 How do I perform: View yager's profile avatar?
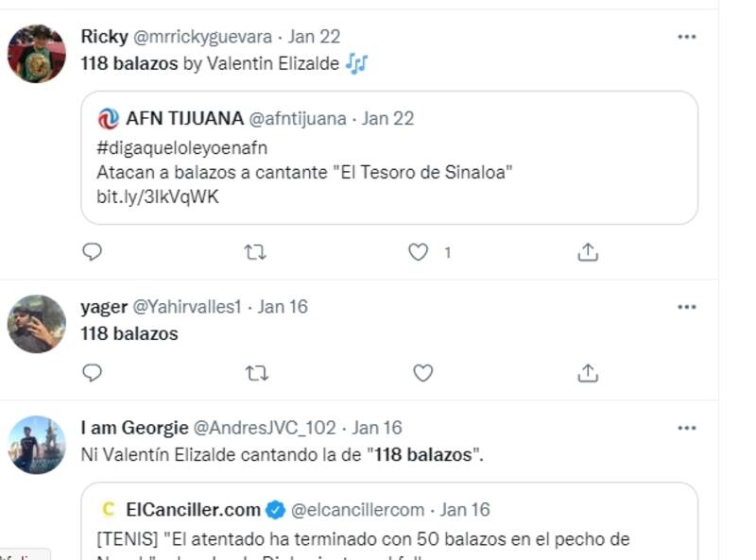coord(37,324)
